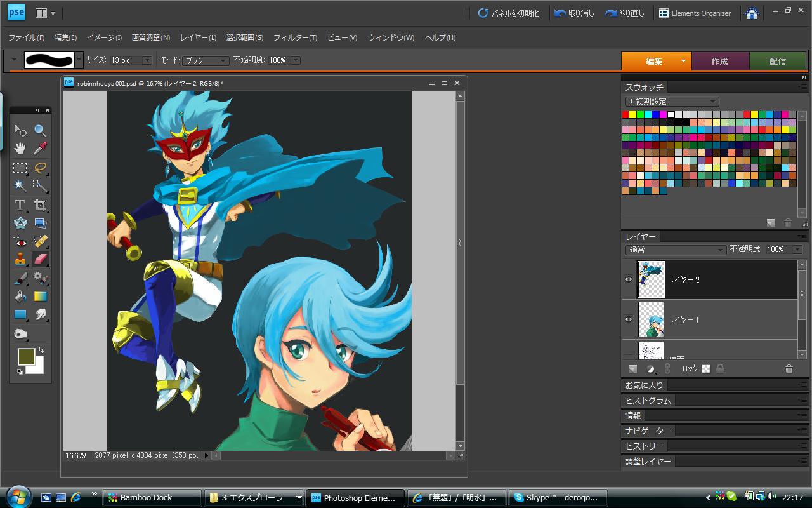Viewport: 812px width, 508px height.
Task: Select the Zoom magnifier tool
Action: (x=40, y=131)
